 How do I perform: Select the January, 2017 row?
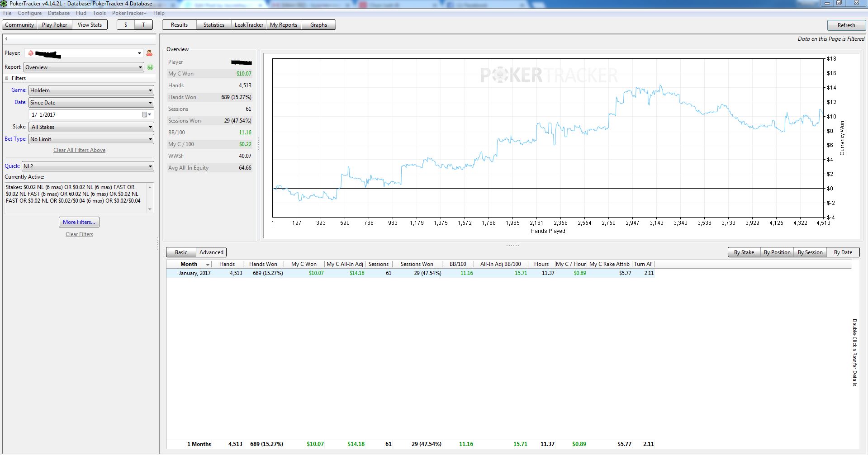tap(194, 273)
